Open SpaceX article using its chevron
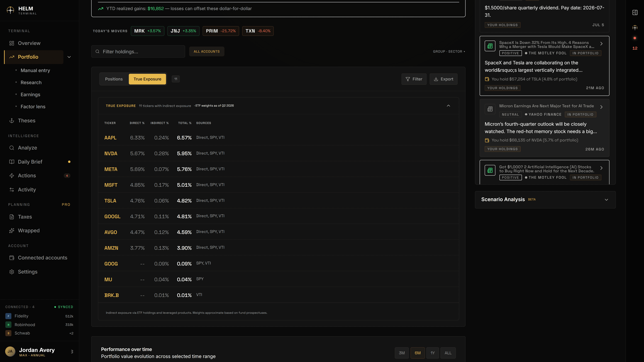Screen dimensions: 644x362 601,44
